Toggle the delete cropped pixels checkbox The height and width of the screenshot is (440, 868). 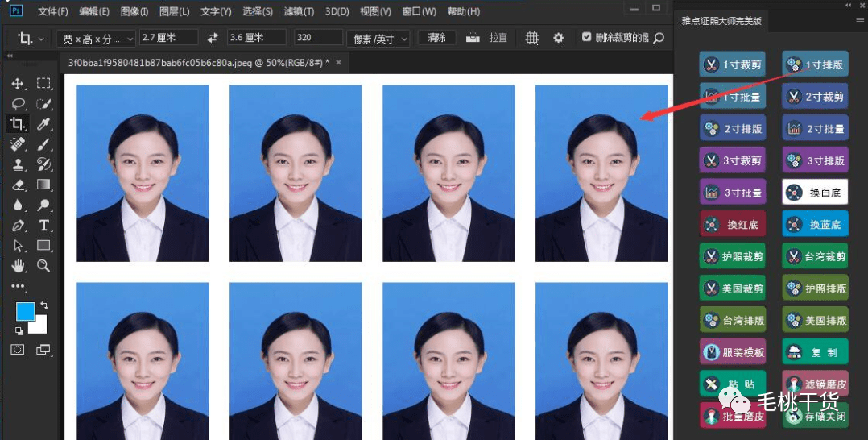pos(586,37)
